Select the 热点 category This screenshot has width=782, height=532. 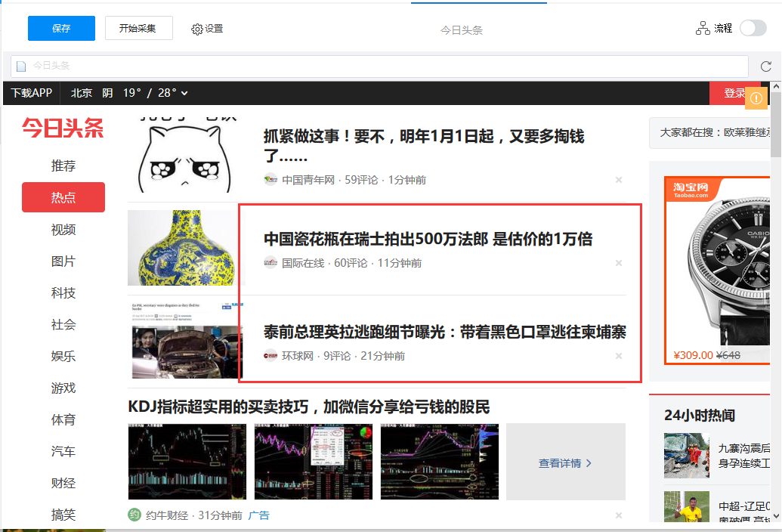63,197
